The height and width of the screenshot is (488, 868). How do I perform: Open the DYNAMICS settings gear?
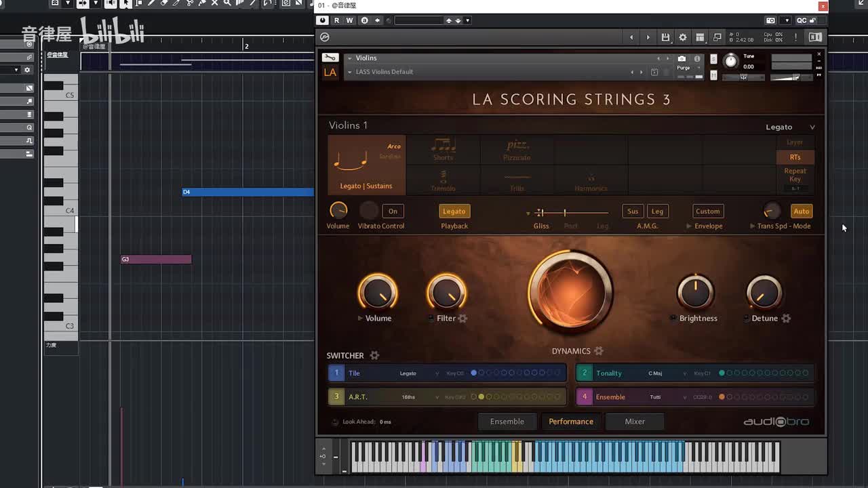click(x=599, y=351)
